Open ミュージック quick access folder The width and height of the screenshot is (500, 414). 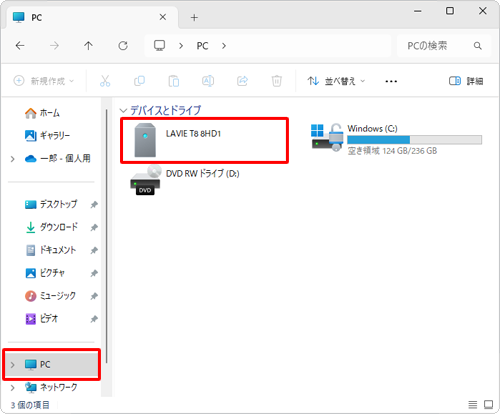point(50,296)
